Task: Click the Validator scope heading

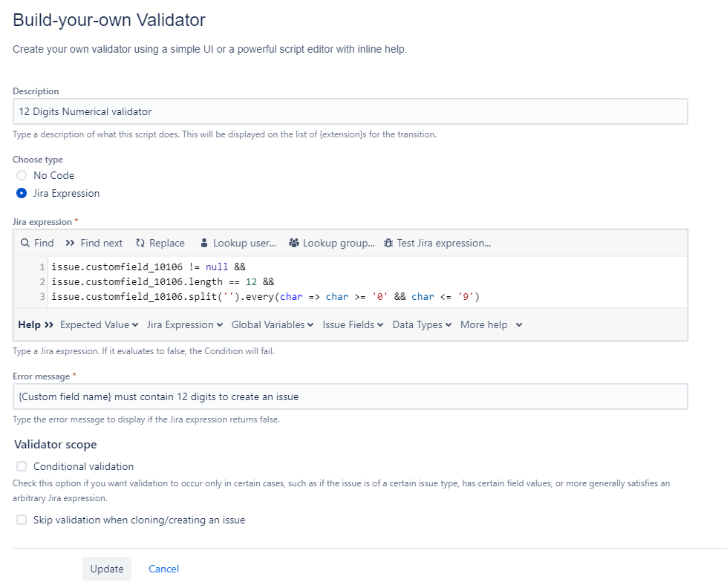Action: [56, 444]
